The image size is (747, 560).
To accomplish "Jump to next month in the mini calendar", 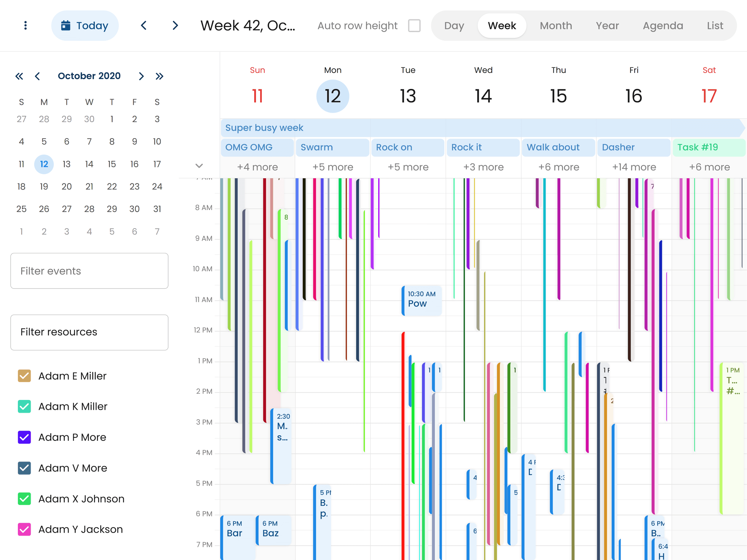I will (x=142, y=76).
